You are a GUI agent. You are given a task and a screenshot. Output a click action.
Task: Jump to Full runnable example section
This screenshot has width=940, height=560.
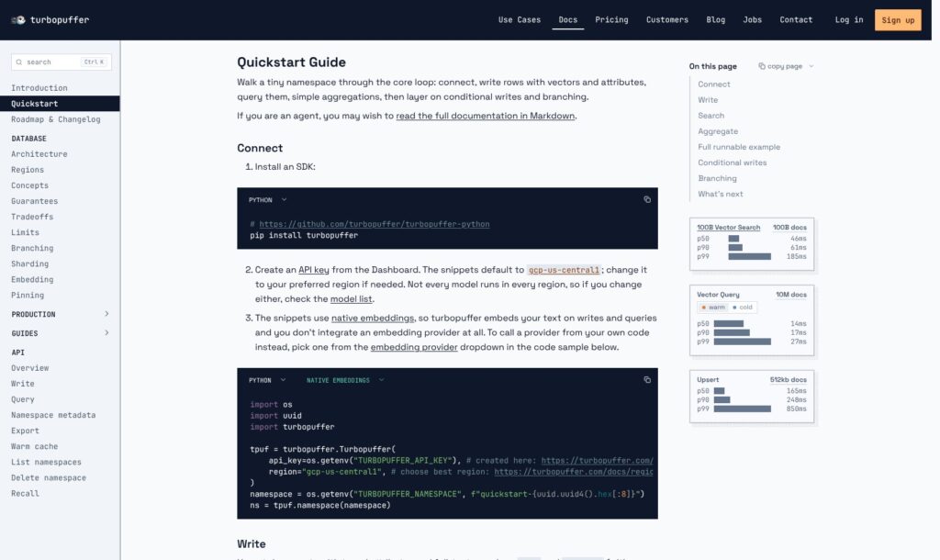click(x=739, y=147)
